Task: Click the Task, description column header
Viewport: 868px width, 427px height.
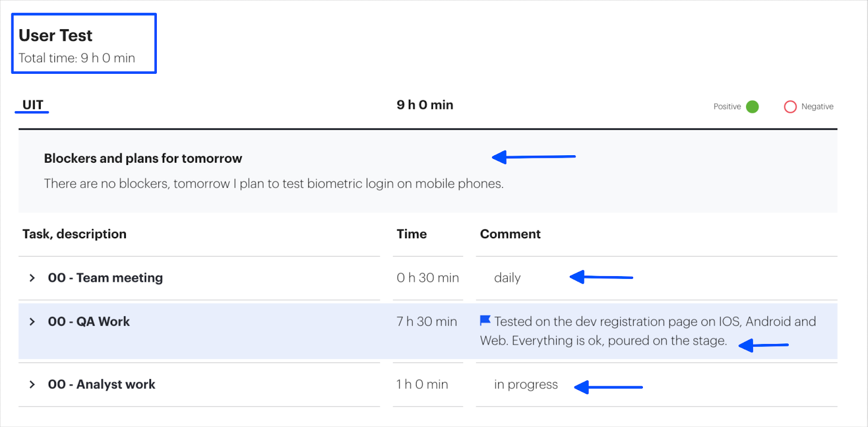Action: [x=74, y=234]
